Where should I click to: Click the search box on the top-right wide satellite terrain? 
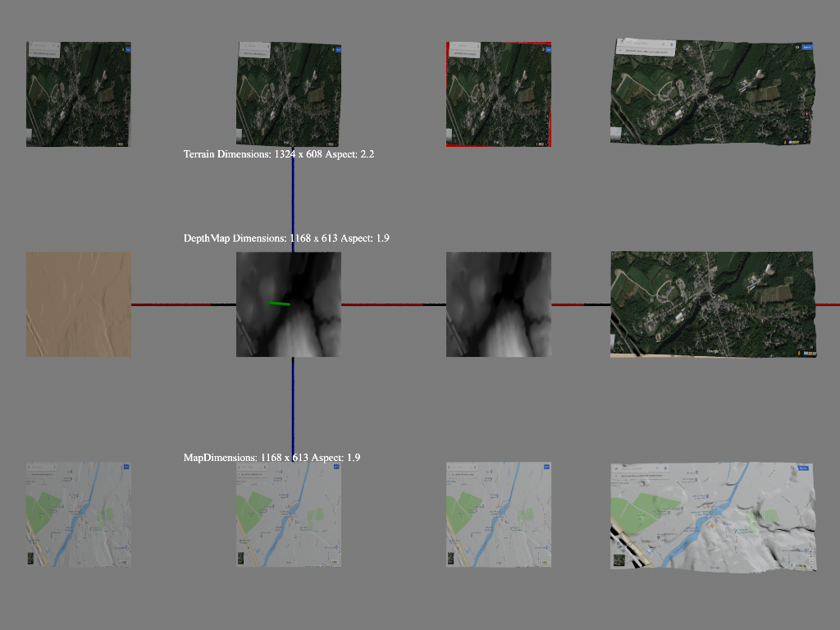[648, 49]
